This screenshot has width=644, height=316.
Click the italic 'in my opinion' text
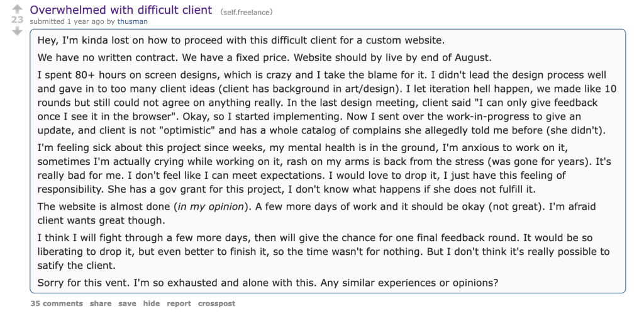pyautogui.click(x=211, y=206)
